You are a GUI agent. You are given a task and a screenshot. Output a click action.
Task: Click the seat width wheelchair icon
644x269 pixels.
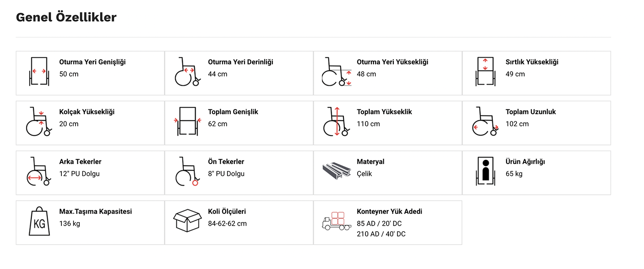(x=39, y=71)
